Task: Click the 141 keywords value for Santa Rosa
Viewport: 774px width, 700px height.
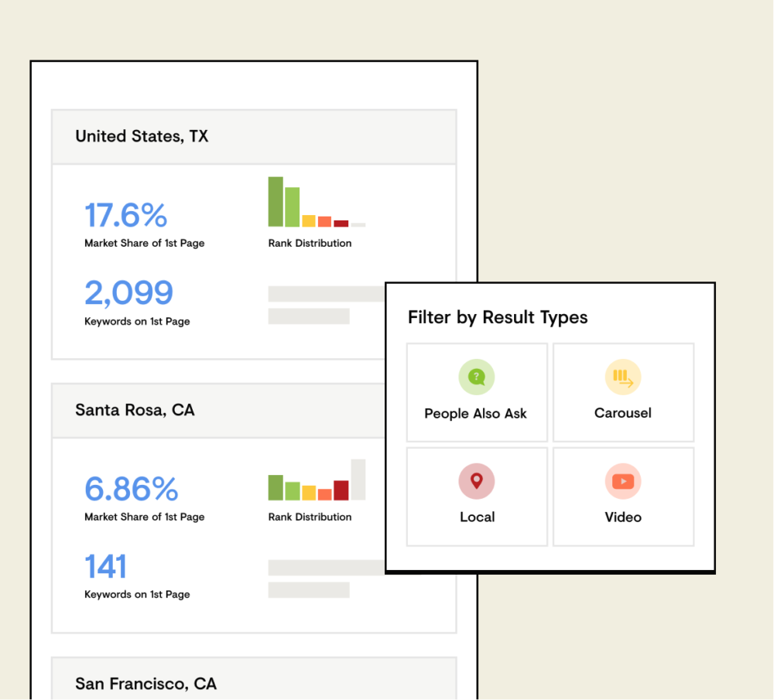Action: [x=105, y=566]
